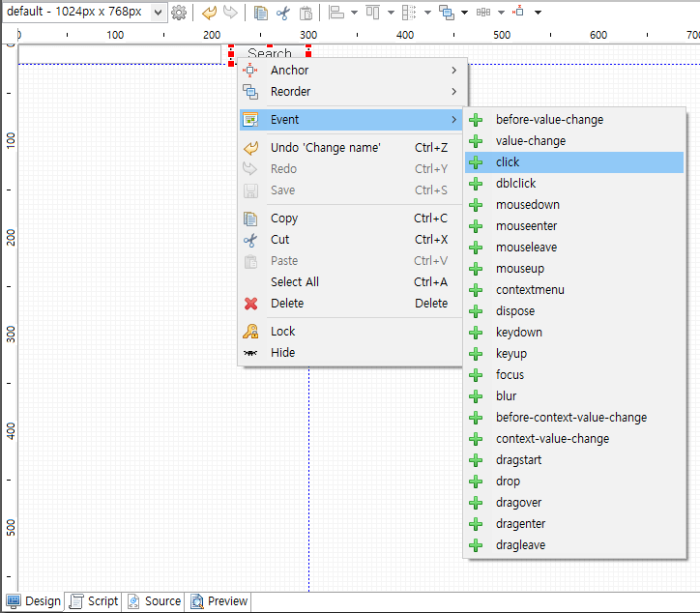Click the scissors cut icon in the toolbar

coord(283,13)
